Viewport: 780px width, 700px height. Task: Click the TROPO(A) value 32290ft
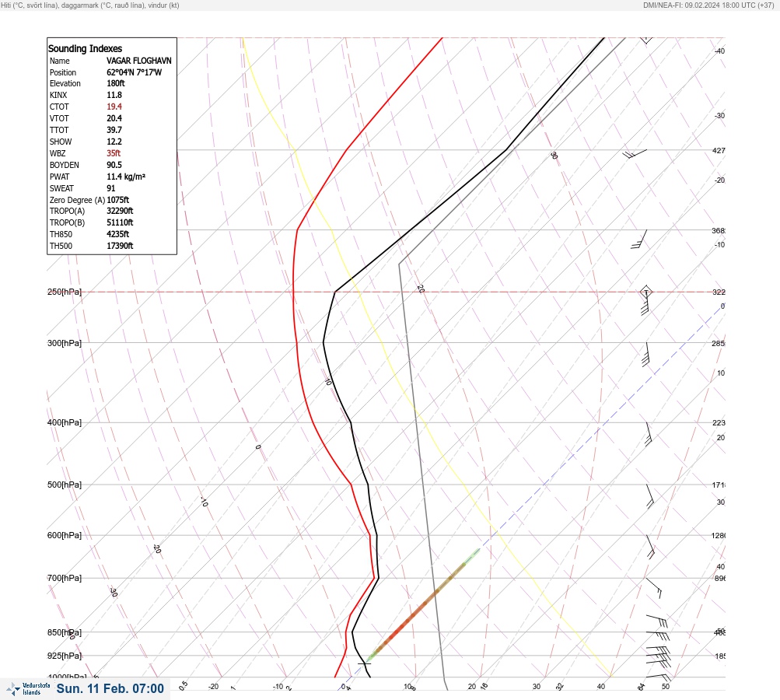click(x=120, y=211)
